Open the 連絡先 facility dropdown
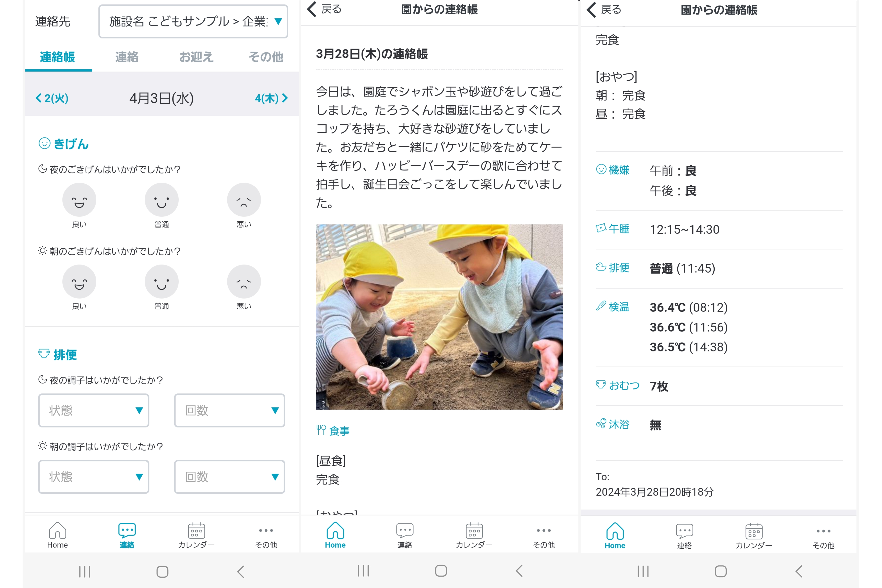 (193, 21)
